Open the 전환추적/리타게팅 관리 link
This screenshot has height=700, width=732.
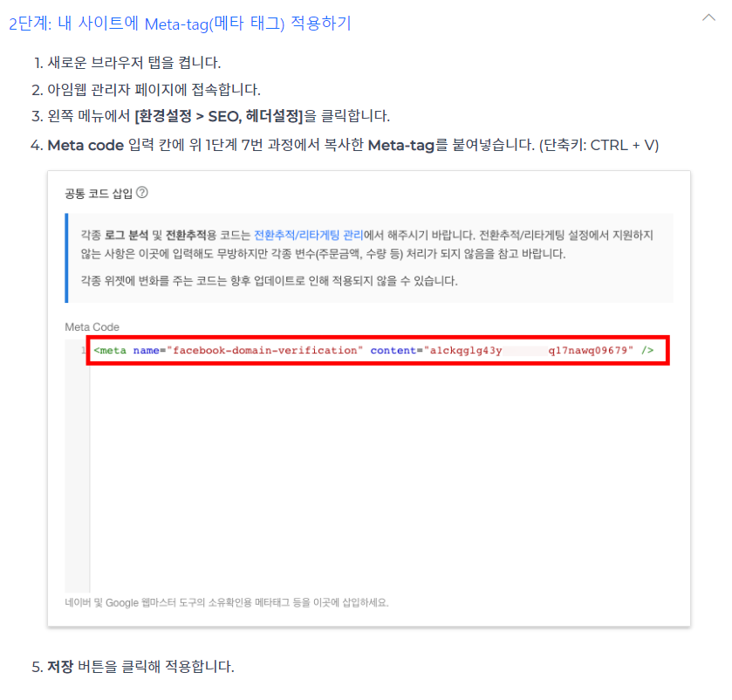tap(309, 235)
